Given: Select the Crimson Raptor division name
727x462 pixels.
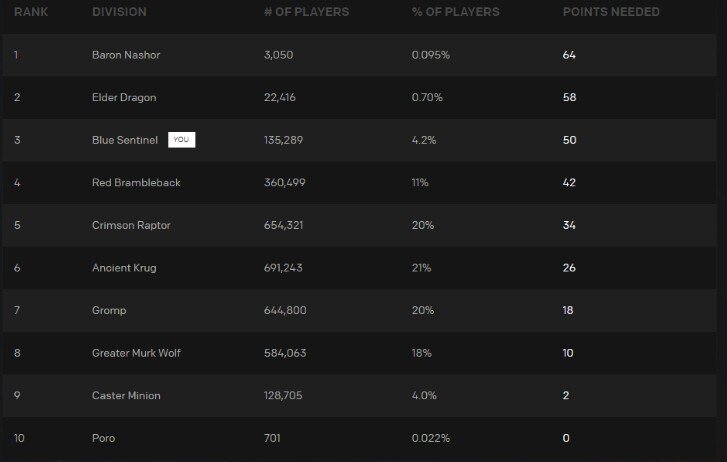Looking at the screenshot, I should (131, 225).
